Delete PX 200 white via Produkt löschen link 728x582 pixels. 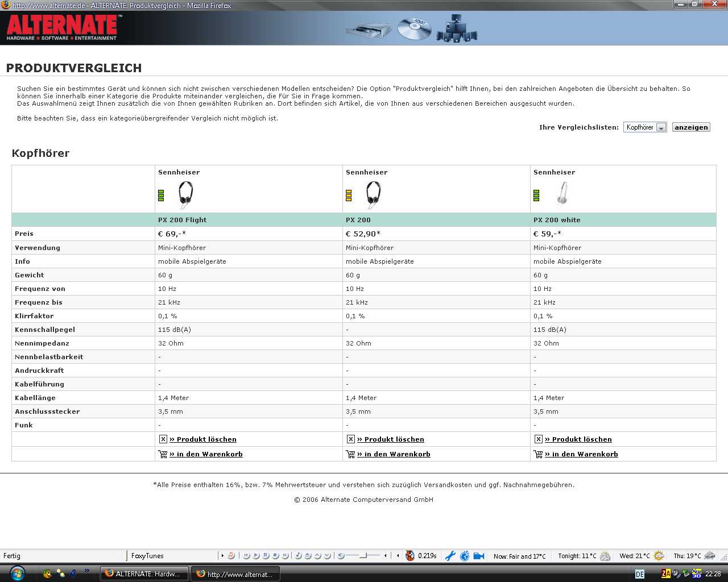click(x=578, y=439)
